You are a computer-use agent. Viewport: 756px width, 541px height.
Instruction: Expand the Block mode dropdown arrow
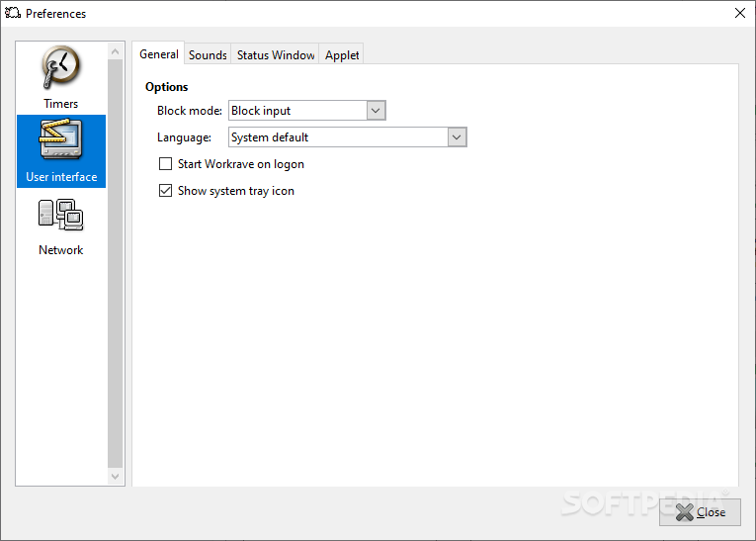(376, 111)
